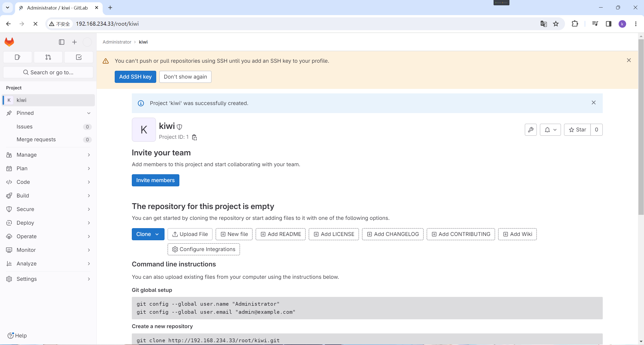This screenshot has height=345, width=644.
Task: Click the Search or go to field
Action: (48, 73)
